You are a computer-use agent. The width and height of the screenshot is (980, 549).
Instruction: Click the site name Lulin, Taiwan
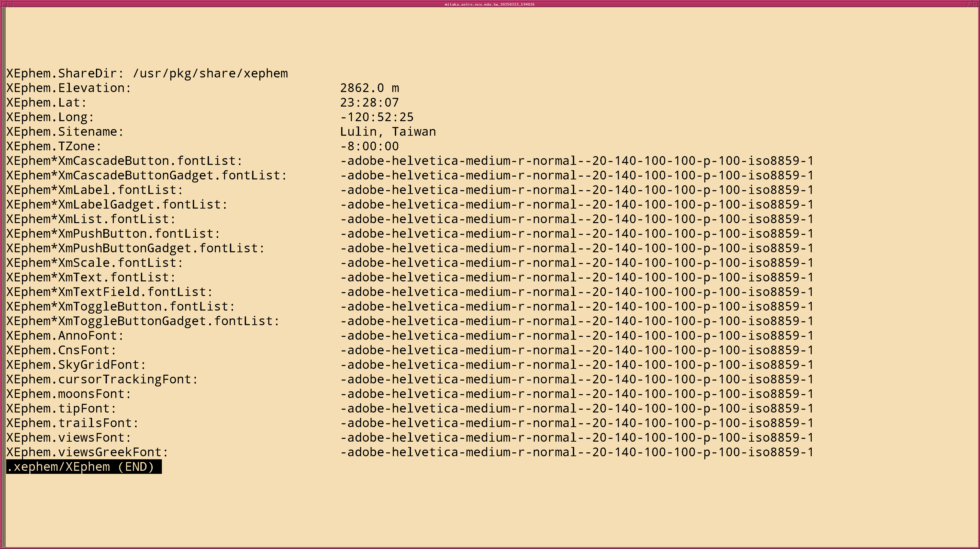pos(388,132)
